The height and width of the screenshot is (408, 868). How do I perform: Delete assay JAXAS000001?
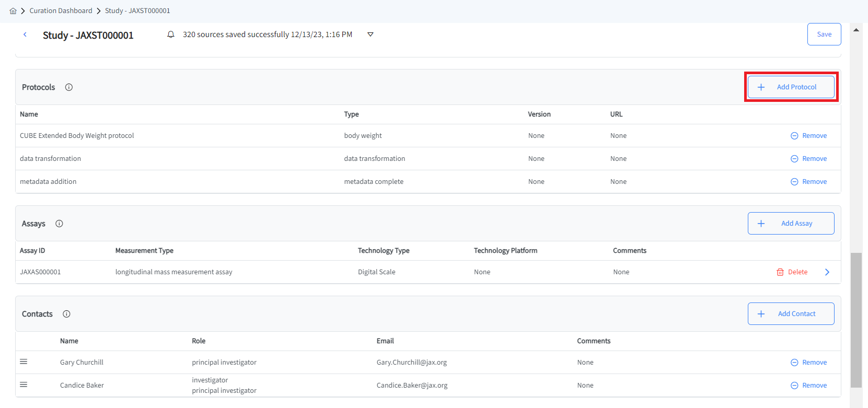[792, 272]
